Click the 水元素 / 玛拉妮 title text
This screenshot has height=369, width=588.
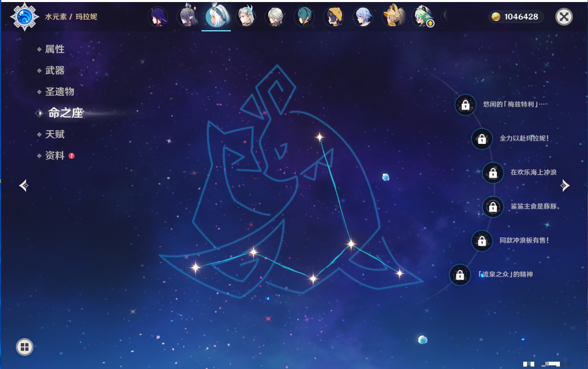coord(71,17)
